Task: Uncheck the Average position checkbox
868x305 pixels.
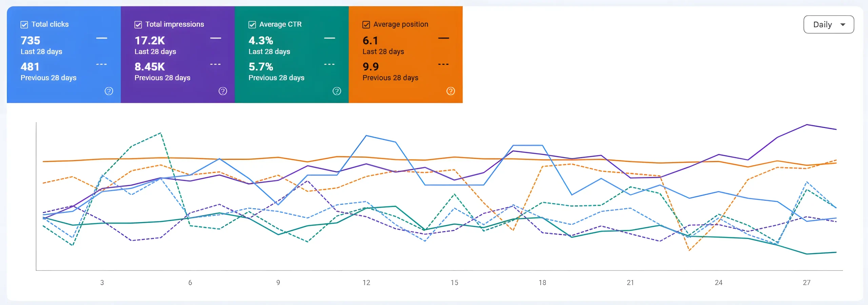Action: [x=366, y=25]
